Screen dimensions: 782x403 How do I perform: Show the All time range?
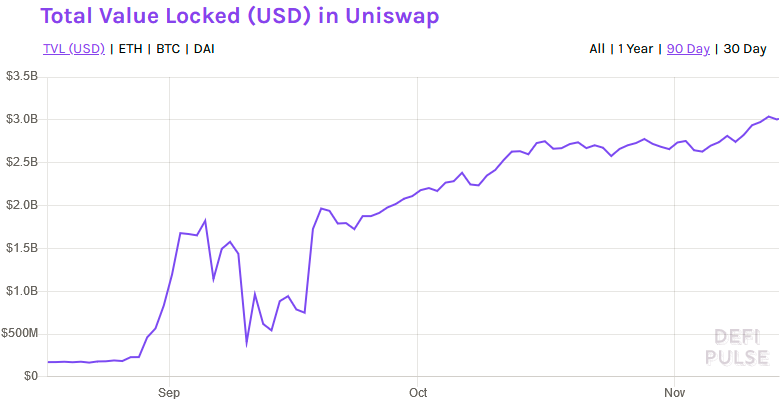tap(597, 48)
